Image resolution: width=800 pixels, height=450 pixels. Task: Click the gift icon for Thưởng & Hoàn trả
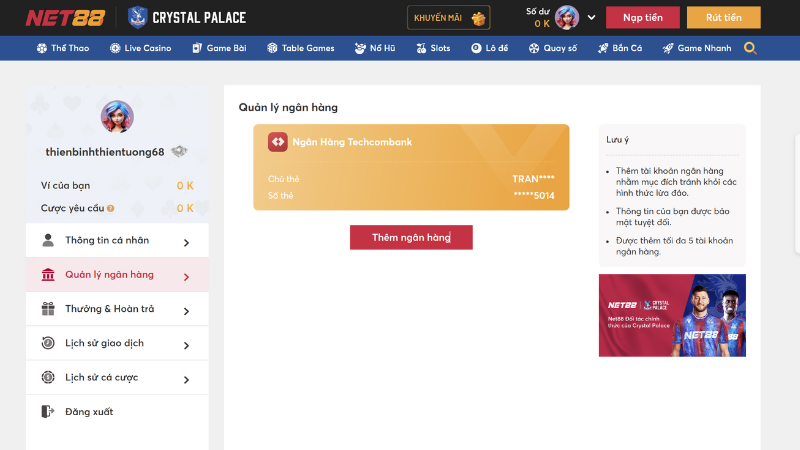47,309
